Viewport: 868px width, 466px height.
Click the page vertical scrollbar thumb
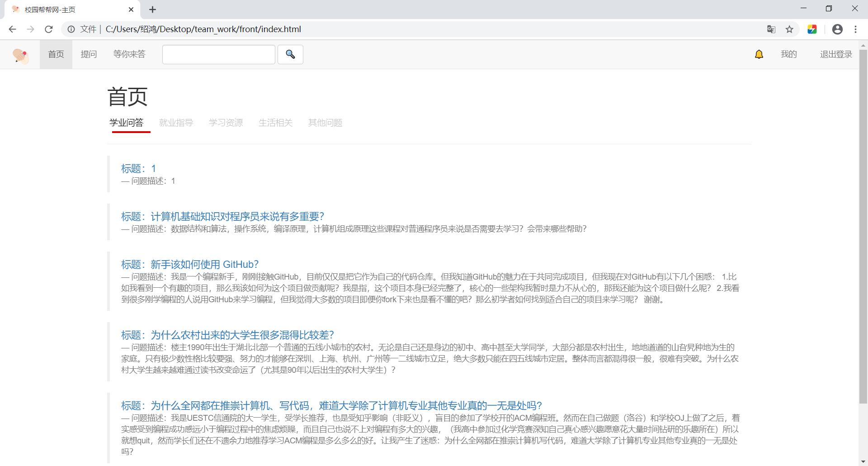point(863,226)
